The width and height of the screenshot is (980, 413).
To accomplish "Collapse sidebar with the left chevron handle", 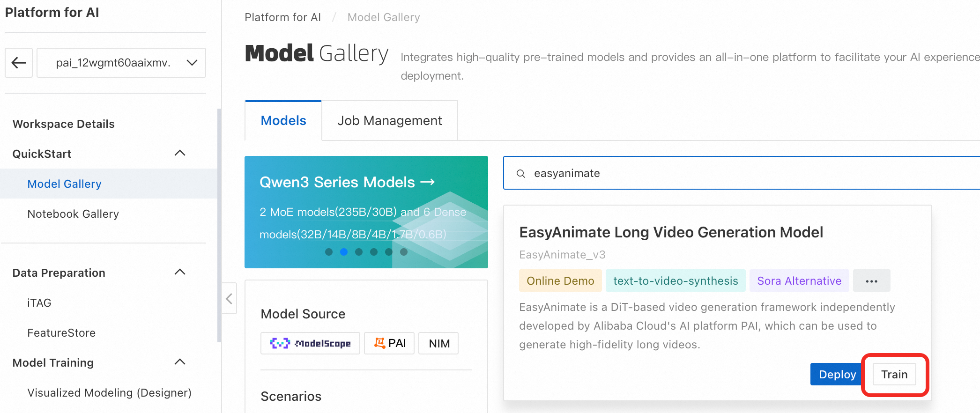I will pos(229,298).
